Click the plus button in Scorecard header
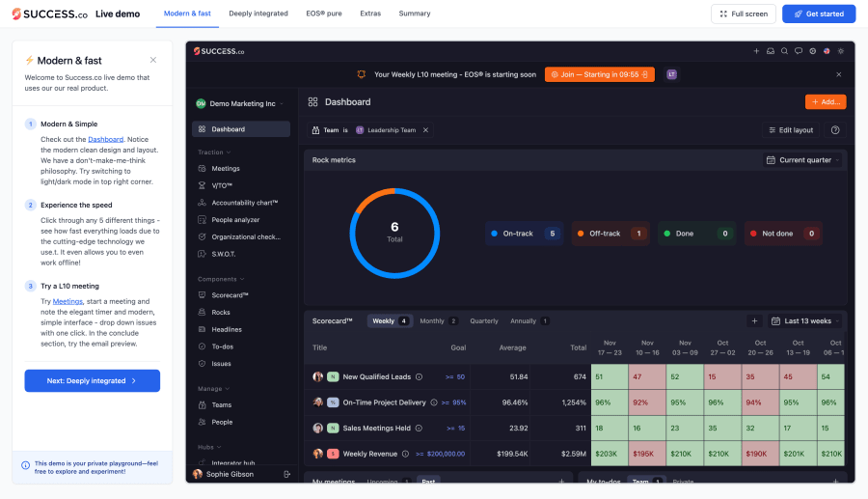The image size is (868, 499). (754, 321)
